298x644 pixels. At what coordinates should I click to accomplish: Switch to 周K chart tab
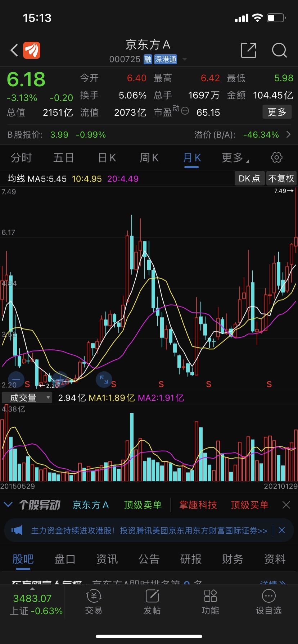pyautogui.click(x=149, y=157)
